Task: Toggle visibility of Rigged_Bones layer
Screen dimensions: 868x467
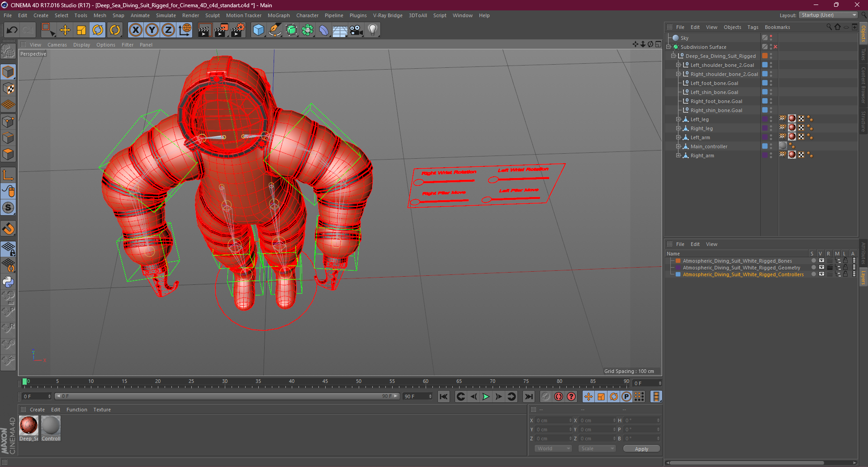Action: coord(821,261)
